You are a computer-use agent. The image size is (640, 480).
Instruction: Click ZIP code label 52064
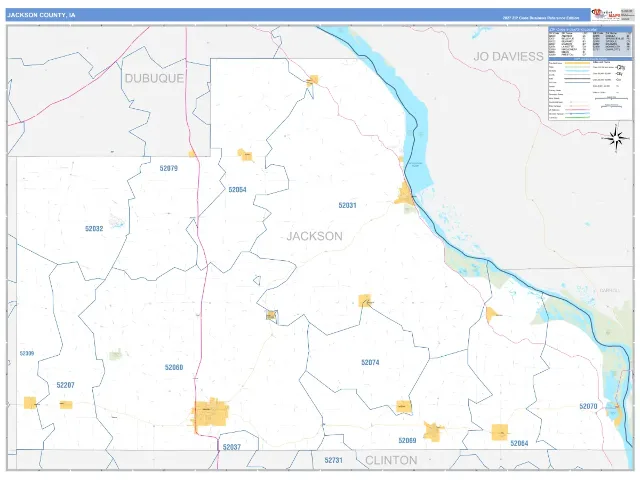pyautogui.click(x=519, y=443)
